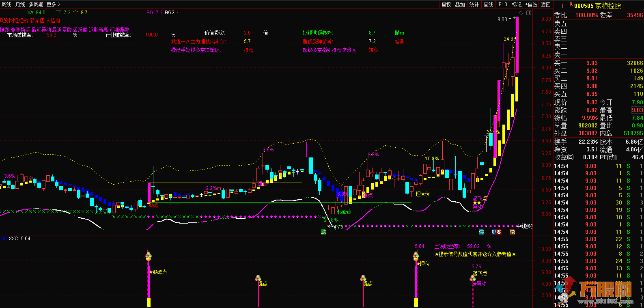Click the BG: 7.2 indicator value
Image resolution: width=644 pixels, height=308 pixels.
[155, 13]
